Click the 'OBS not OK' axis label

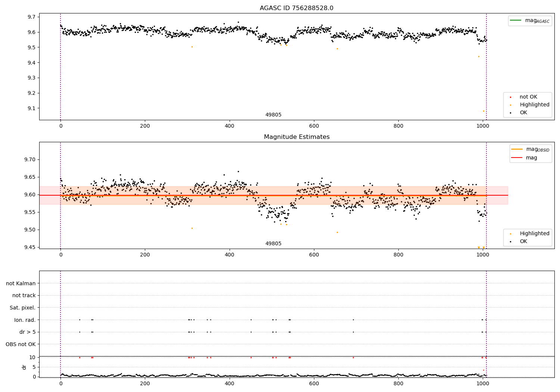pos(21,344)
